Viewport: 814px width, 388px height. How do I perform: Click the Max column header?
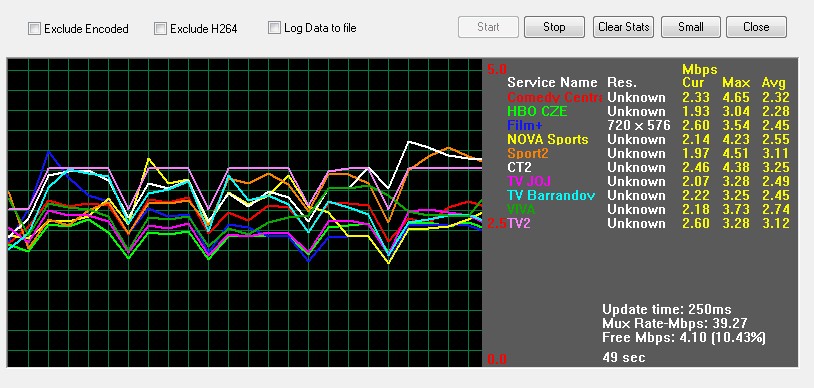[x=736, y=83]
